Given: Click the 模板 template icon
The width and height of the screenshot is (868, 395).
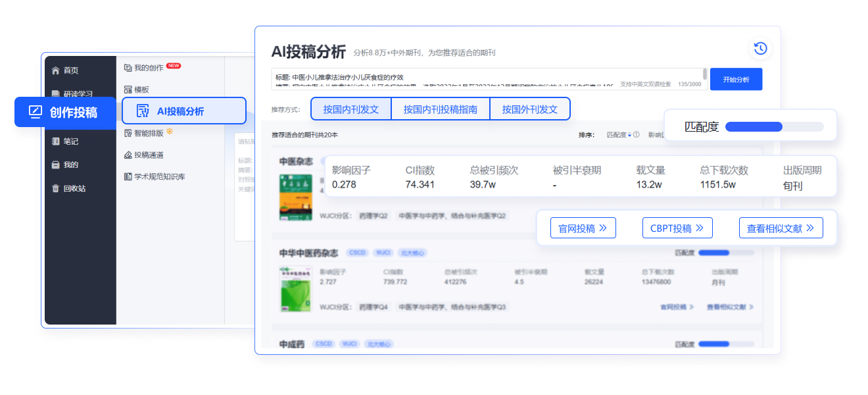Looking at the screenshot, I should tap(128, 90).
